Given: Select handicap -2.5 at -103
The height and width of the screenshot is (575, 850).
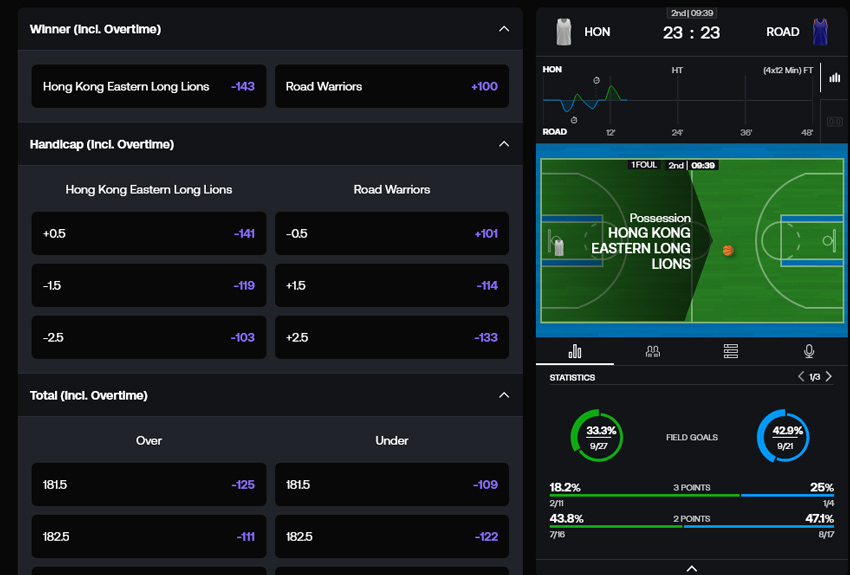Looking at the screenshot, I should tap(149, 338).
